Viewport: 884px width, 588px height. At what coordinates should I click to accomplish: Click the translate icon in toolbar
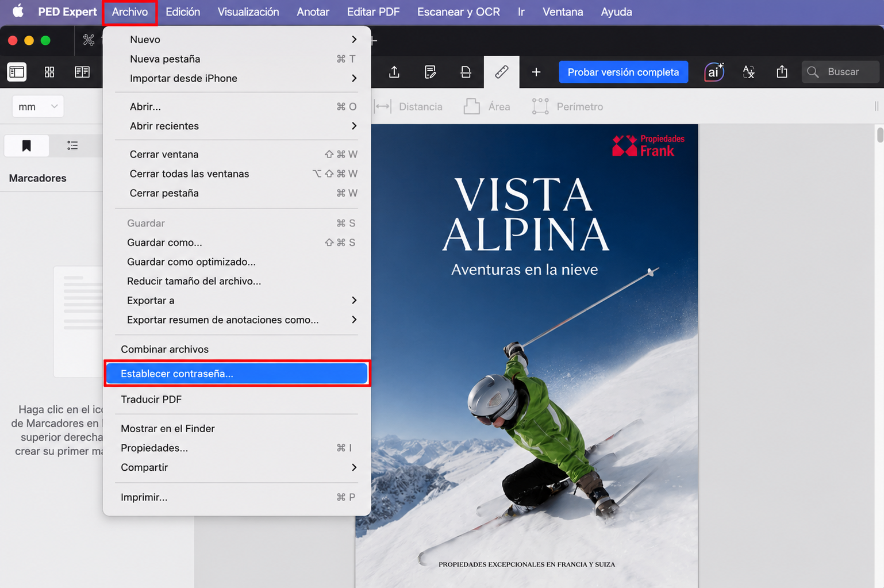748,72
